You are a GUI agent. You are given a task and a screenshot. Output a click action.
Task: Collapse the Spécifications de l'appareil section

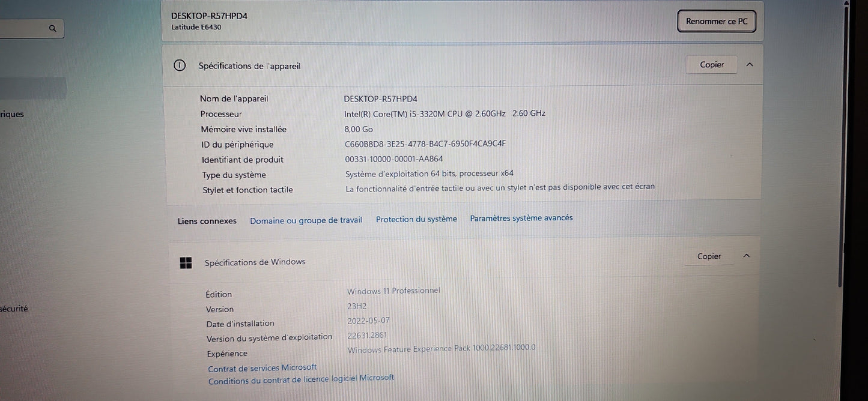coord(750,64)
